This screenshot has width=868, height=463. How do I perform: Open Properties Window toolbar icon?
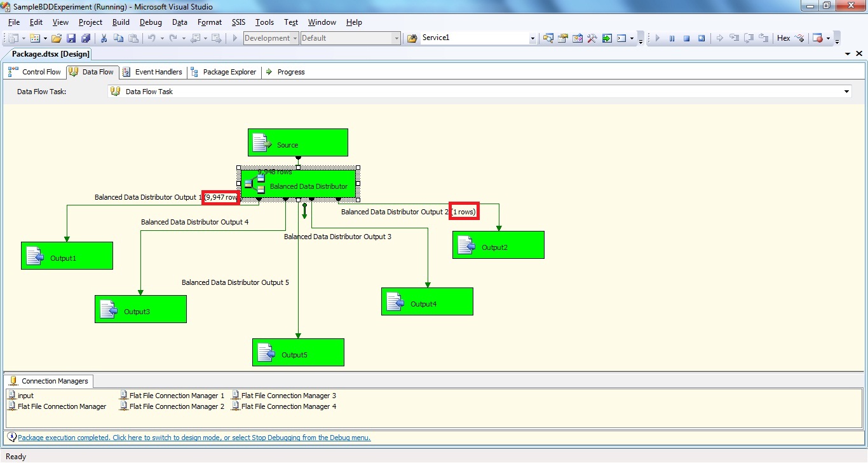point(562,38)
